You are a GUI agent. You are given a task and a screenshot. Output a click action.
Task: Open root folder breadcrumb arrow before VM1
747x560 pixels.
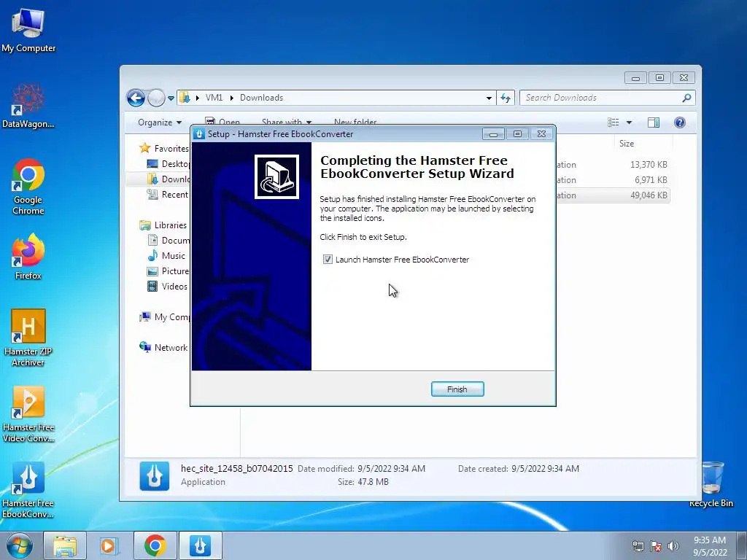pos(197,98)
